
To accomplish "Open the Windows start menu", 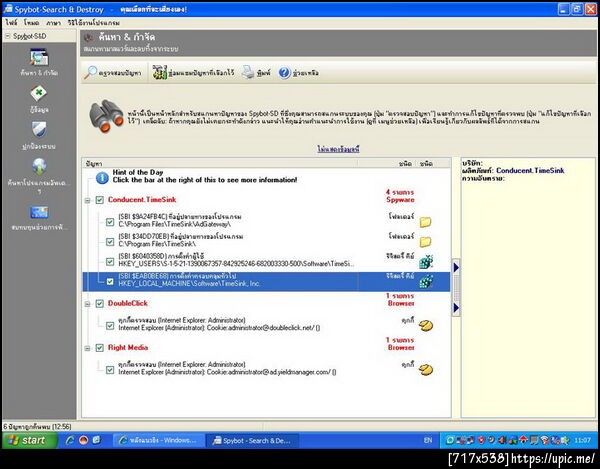I will pyautogui.click(x=30, y=440).
